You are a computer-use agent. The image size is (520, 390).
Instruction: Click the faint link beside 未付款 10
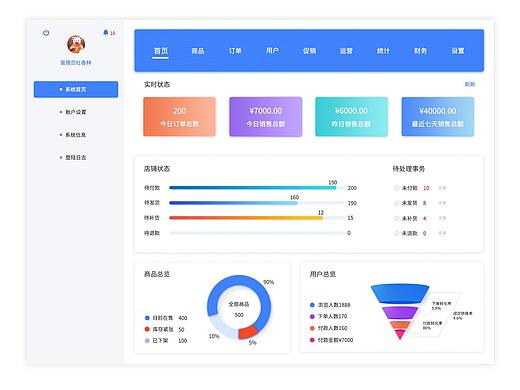442,188
